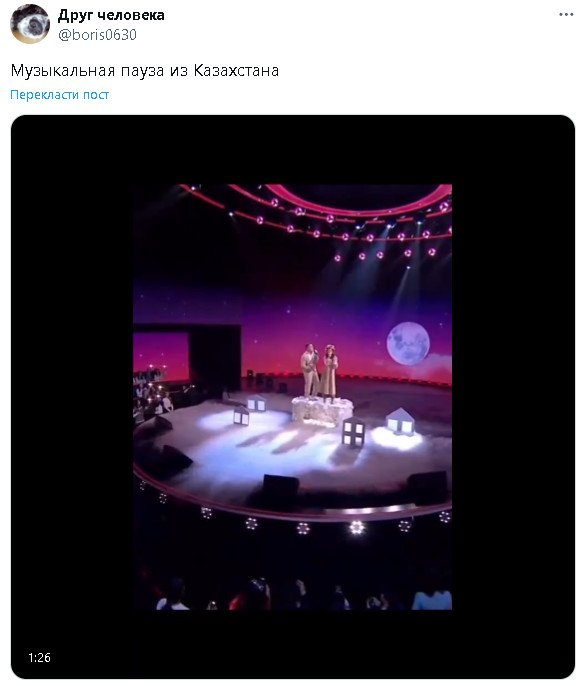Open the @boris0630 handle profile
588x686 pixels.
(97, 35)
